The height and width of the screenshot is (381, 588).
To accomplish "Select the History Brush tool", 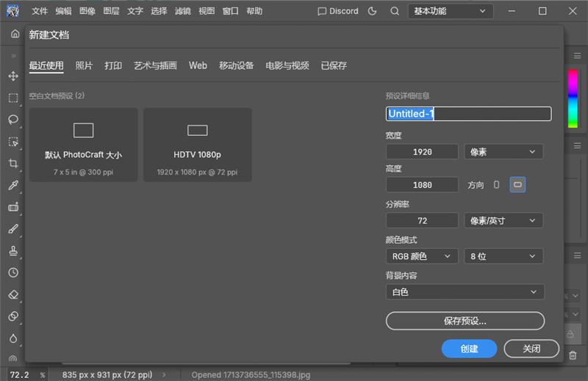I will pos(13,272).
